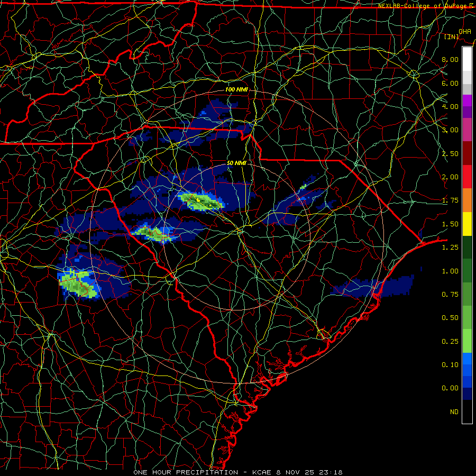The height and width of the screenshot is (476, 476).
Task: Click the 0.10 legend value
Action: tap(450, 365)
